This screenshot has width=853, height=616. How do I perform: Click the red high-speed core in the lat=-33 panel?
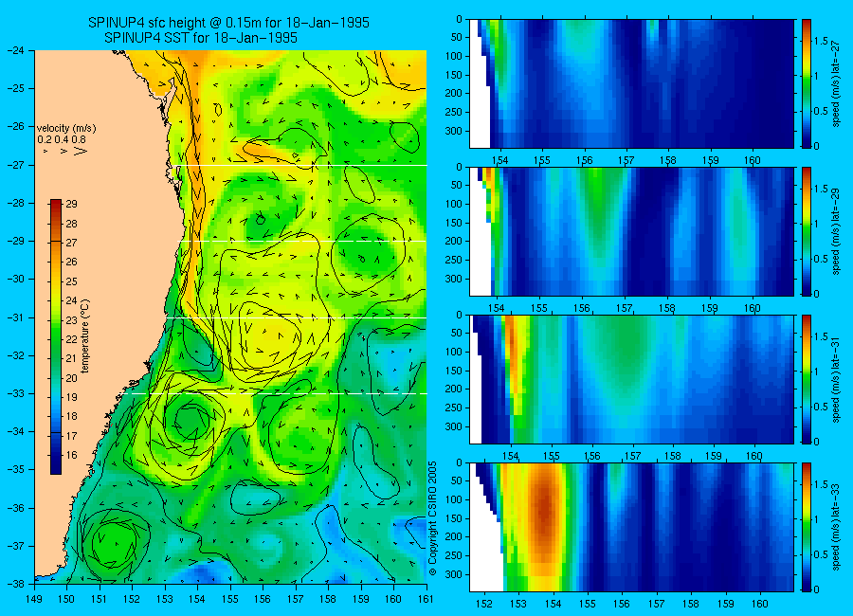pyautogui.click(x=546, y=512)
